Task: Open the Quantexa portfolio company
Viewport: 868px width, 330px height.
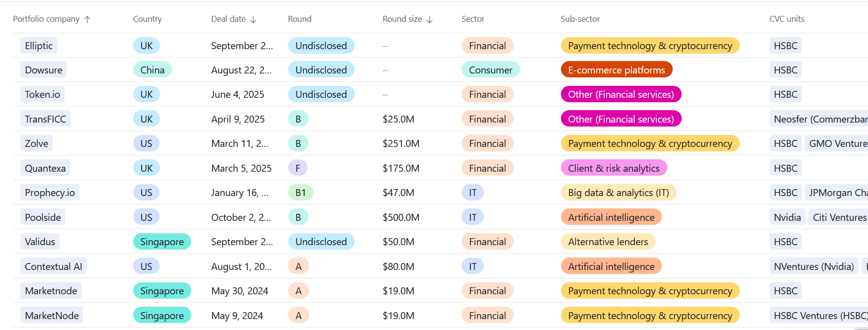Action: tap(45, 168)
